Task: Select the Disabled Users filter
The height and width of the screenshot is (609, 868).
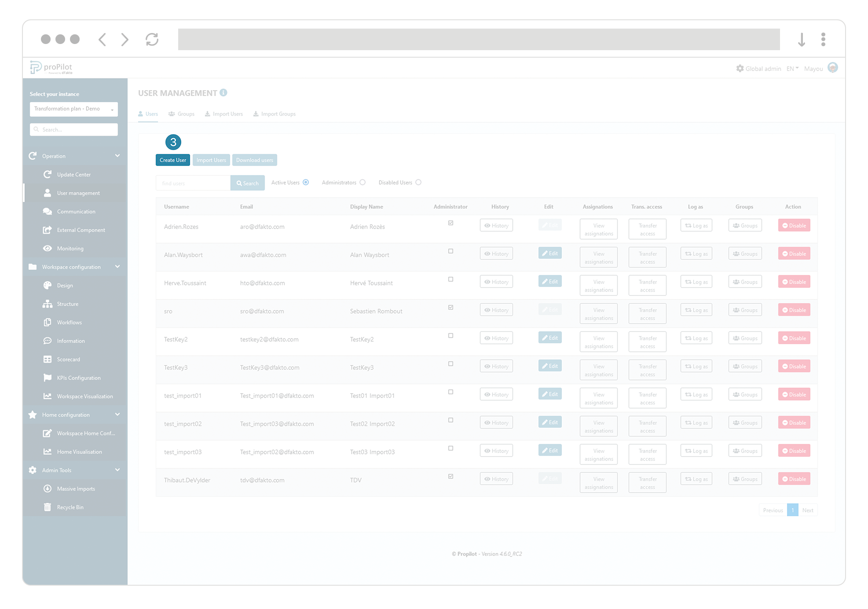Action: click(418, 182)
